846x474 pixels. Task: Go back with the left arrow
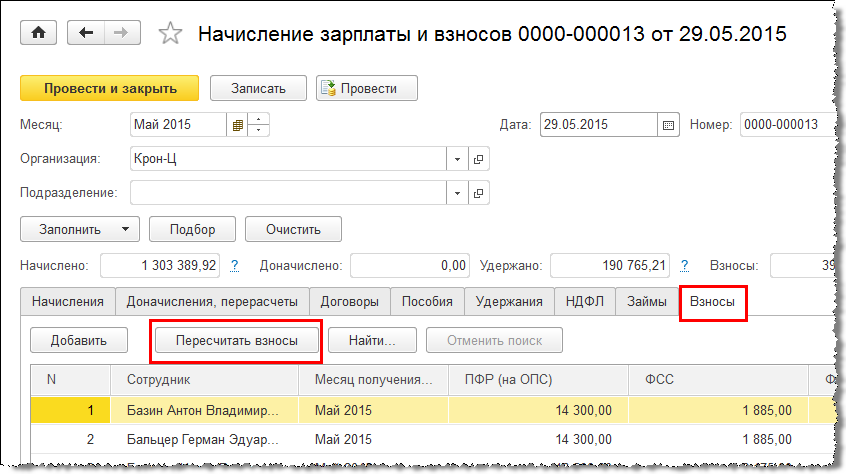[88, 33]
